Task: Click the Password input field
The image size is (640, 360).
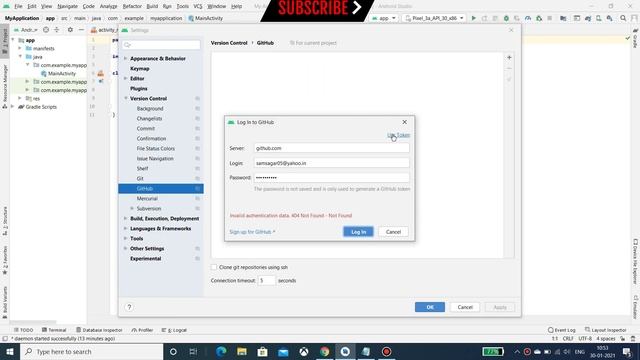Action: pos(331,178)
